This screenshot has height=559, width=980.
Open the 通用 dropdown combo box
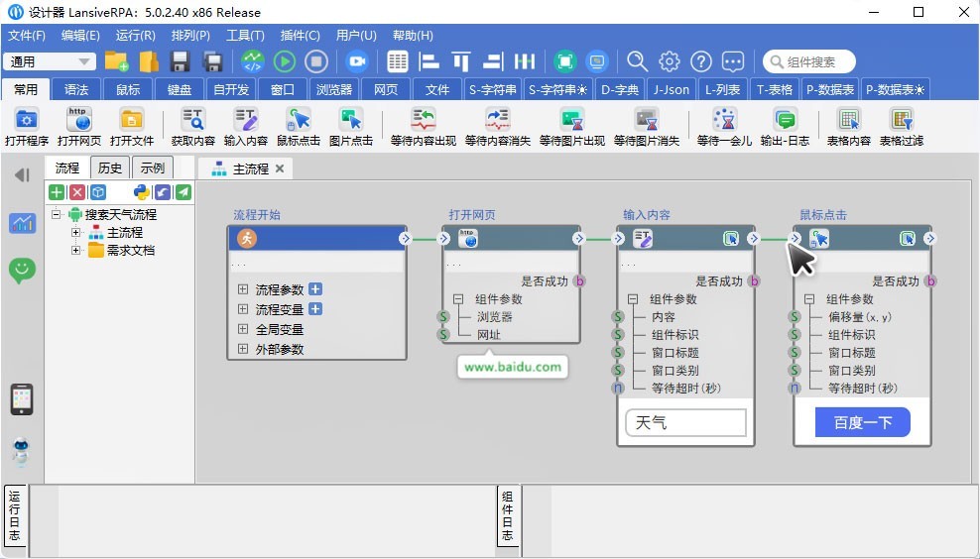[50, 61]
